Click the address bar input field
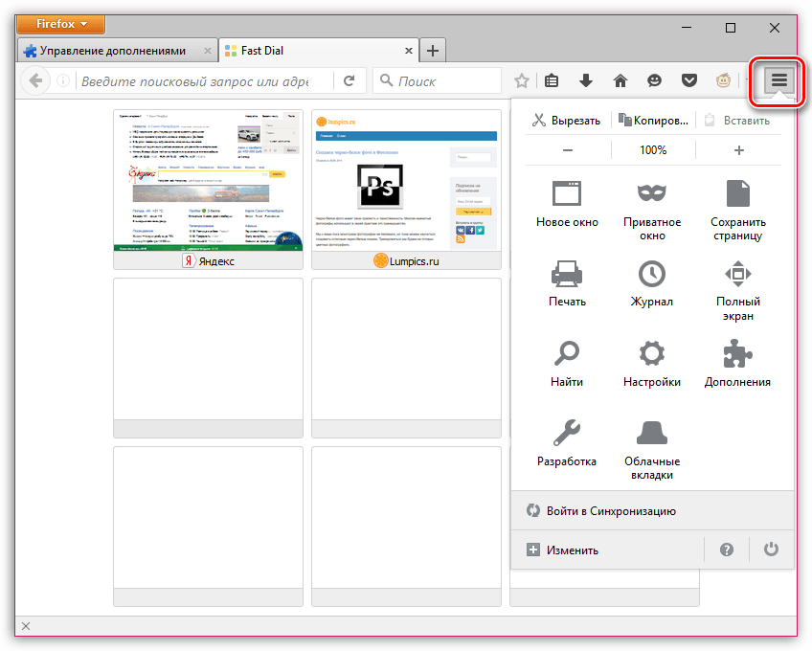812x651 pixels. tap(206, 81)
